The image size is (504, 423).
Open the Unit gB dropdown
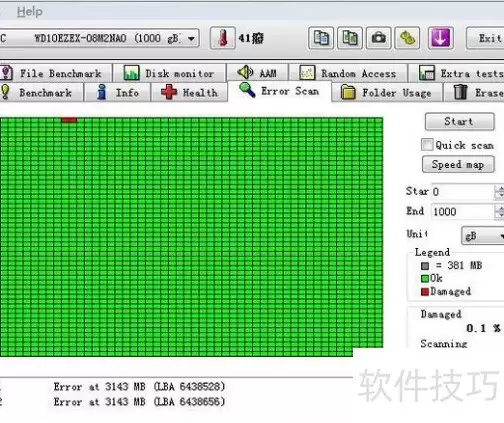[x=483, y=236]
